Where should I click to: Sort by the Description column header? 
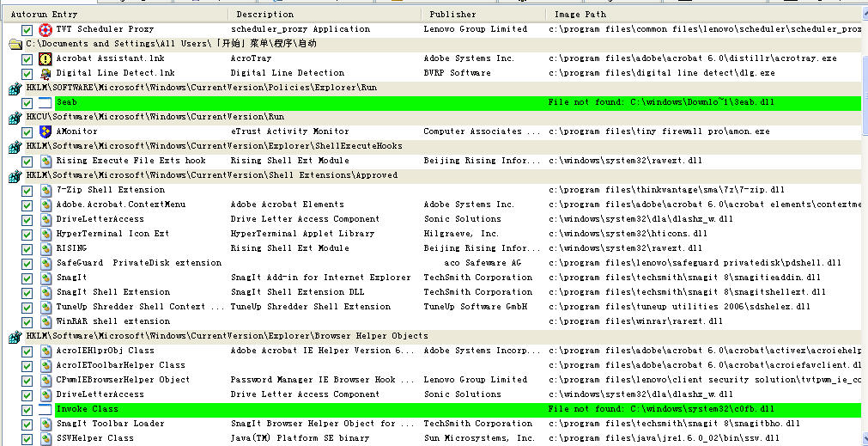click(325, 15)
